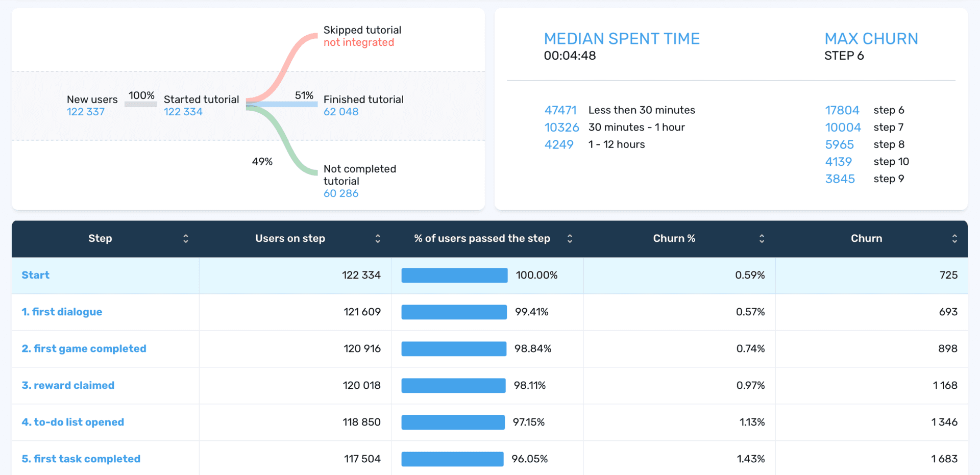
Task: Sort the % of users passed column
Action: (570, 238)
